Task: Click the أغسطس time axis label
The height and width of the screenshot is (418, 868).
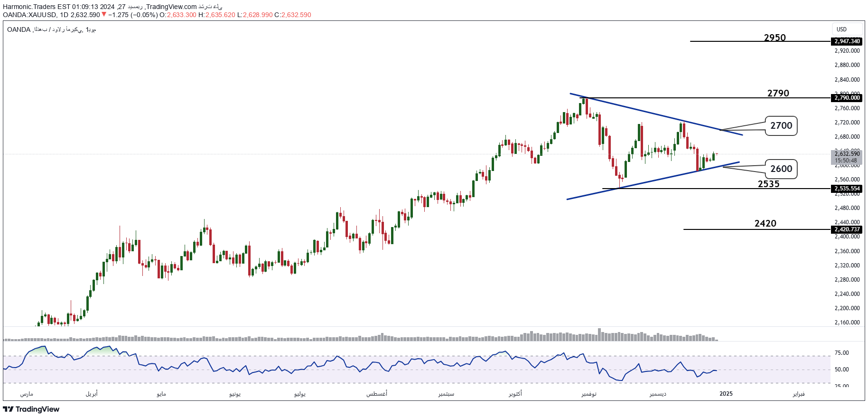Action: click(x=377, y=394)
